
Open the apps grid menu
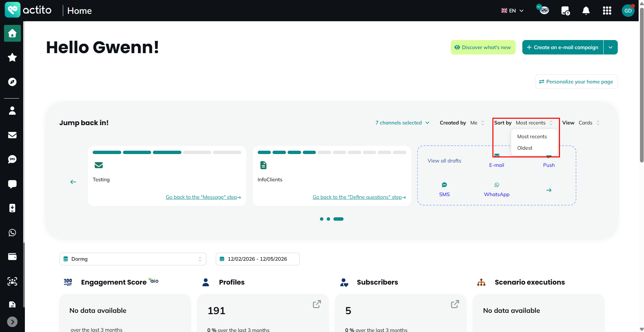tap(607, 11)
